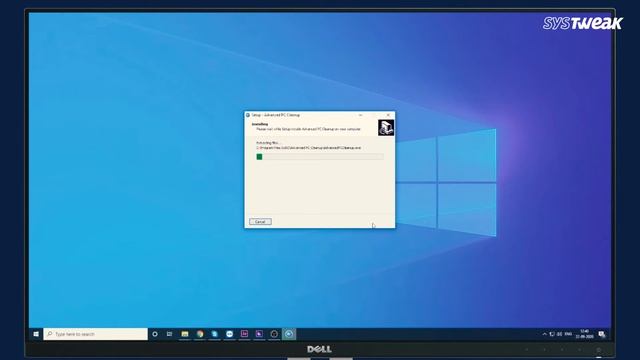Open the network status tray icon
Image resolution: width=640 pixels, height=360 pixels.
[x=552, y=334]
